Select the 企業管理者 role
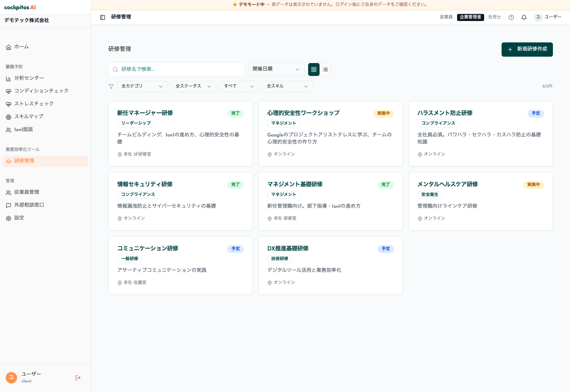570x392 pixels. tap(470, 17)
